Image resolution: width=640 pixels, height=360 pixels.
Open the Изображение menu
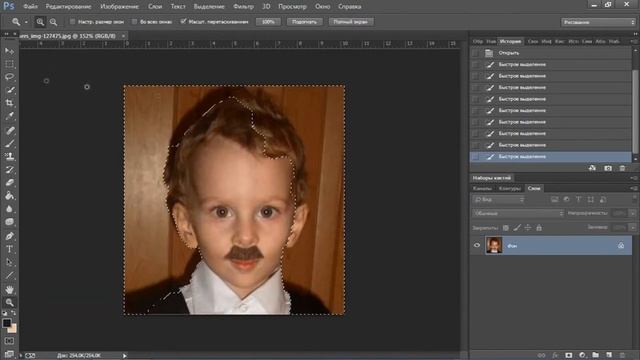(x=119, y=7)
